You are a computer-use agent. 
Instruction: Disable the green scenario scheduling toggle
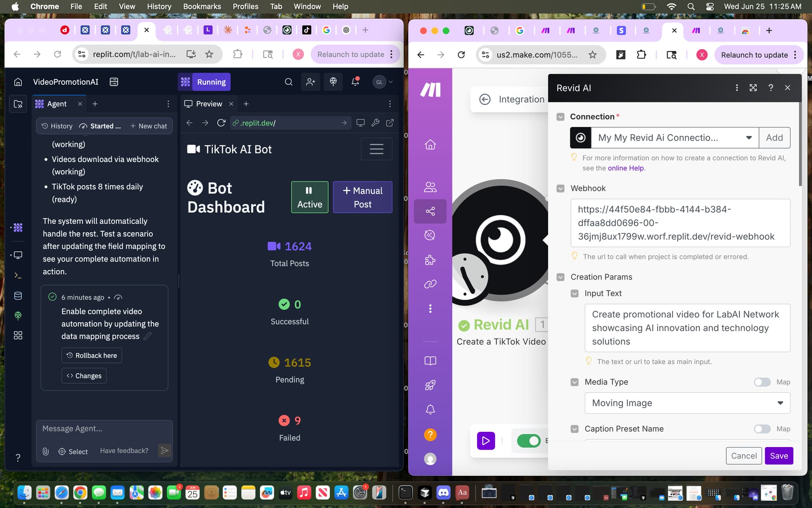click(529, 441)
